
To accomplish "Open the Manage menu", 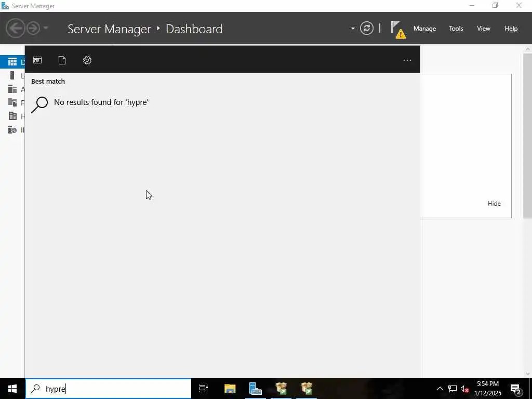I will [x=424, y=29].
